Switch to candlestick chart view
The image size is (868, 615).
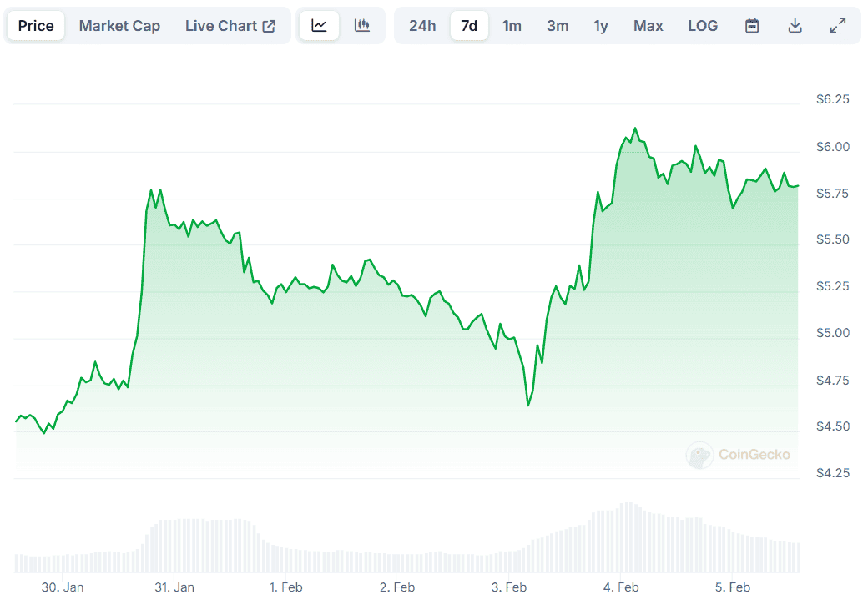pyautogui.click(x=362, y=26)
